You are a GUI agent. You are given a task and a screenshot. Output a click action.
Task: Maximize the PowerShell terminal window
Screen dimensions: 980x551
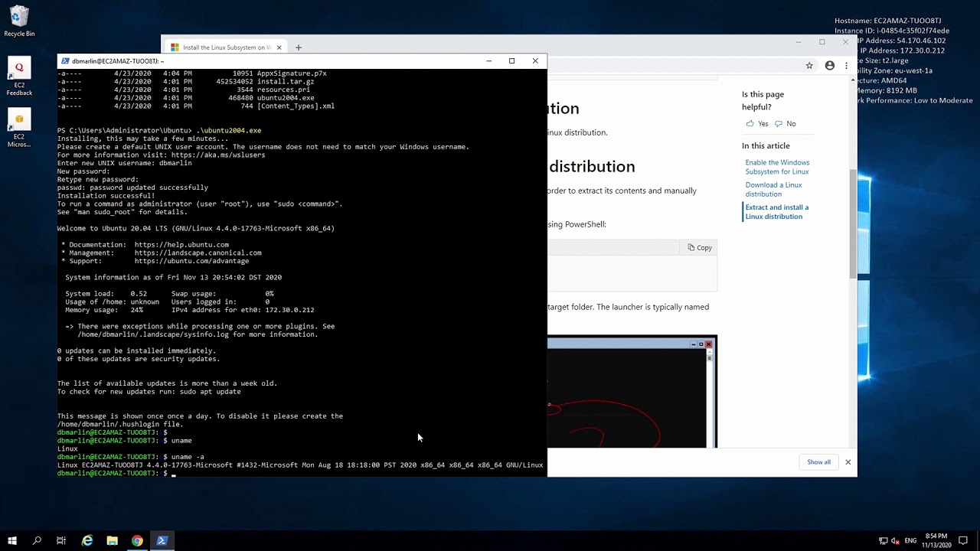point(511,61)
